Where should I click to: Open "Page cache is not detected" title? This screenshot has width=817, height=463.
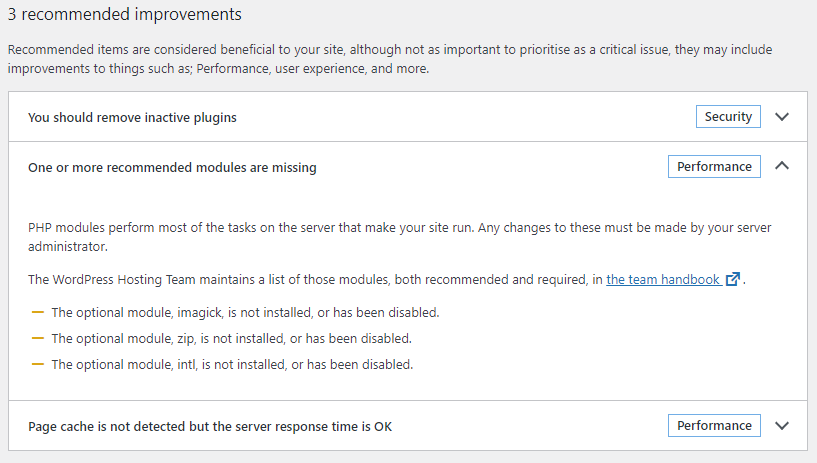click(x=210, y=427)
